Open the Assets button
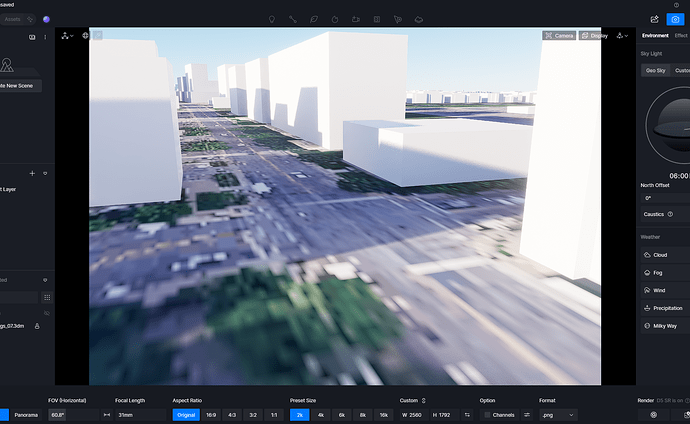The height and width of the screenshot is (424, 690). [x=18, y=19]
